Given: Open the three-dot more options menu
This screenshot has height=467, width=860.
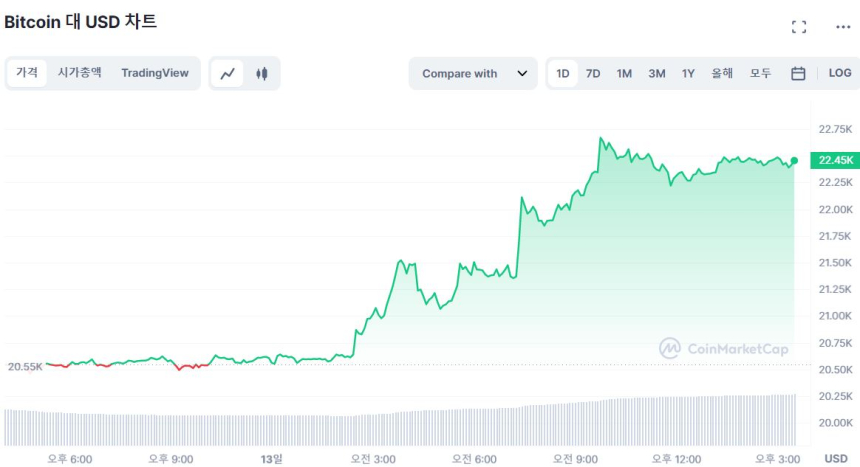Looking at the screenshot, I should pos(842,27).
